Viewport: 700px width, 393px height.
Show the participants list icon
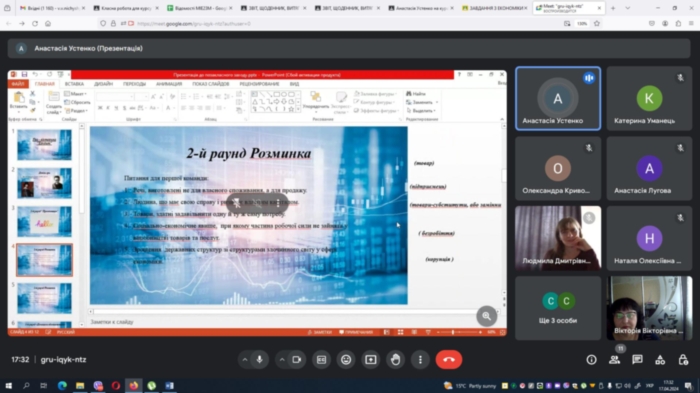[614, 360]
